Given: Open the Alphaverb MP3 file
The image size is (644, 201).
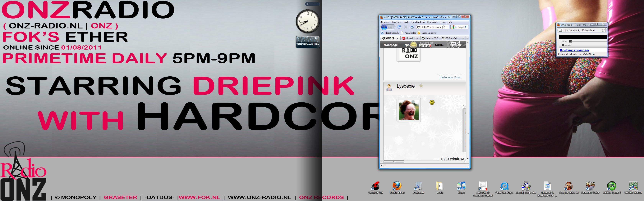Looking at the screenshot, I should [547, 189].
